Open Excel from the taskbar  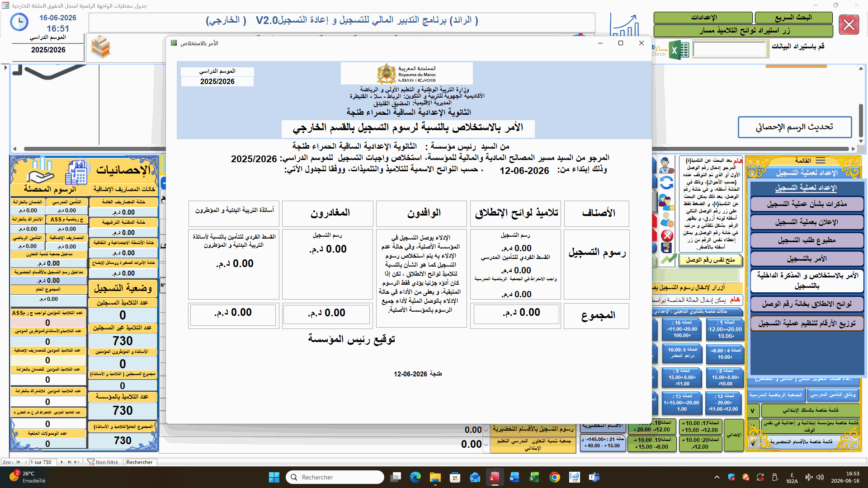click(x=534, y=477)
